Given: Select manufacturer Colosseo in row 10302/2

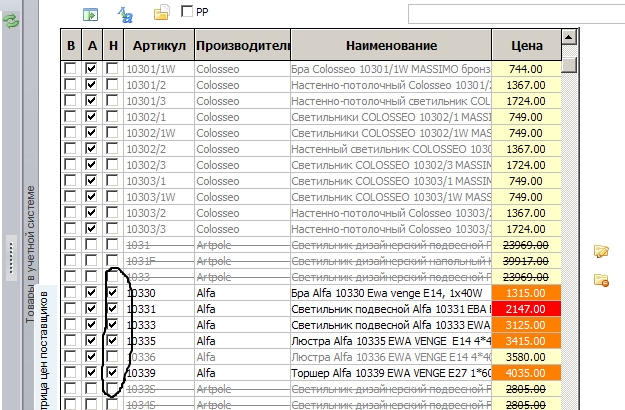Looking at the screenshot, I should point(243,149).
